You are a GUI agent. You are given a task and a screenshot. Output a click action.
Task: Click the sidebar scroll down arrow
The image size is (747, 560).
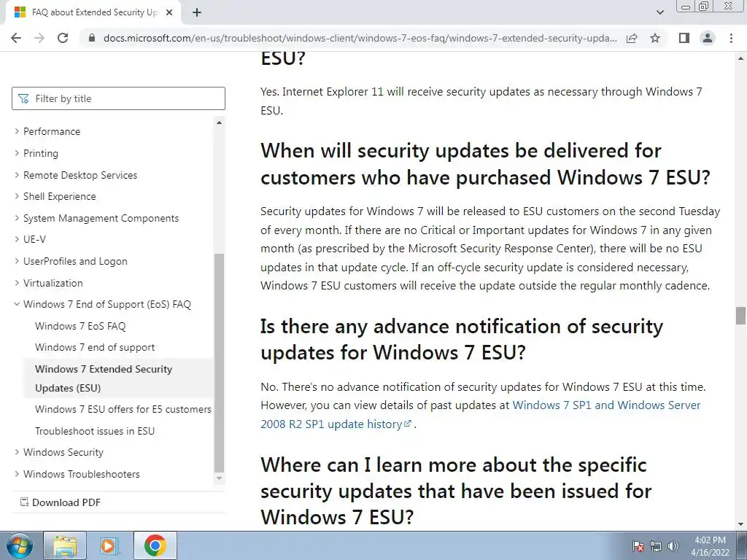pyautogui.click(x=219, y=478)
